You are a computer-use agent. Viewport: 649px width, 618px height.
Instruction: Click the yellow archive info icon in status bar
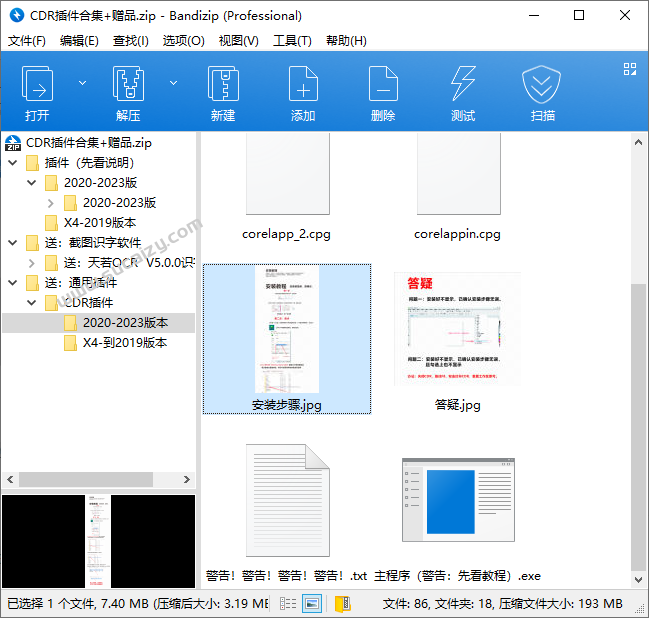(343, 604)
